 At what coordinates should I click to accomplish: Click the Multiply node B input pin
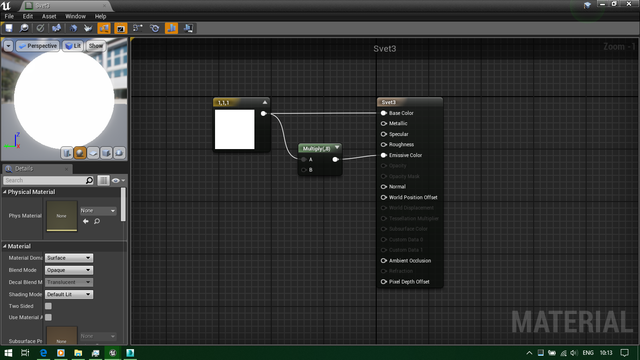(x=304, y=170)
